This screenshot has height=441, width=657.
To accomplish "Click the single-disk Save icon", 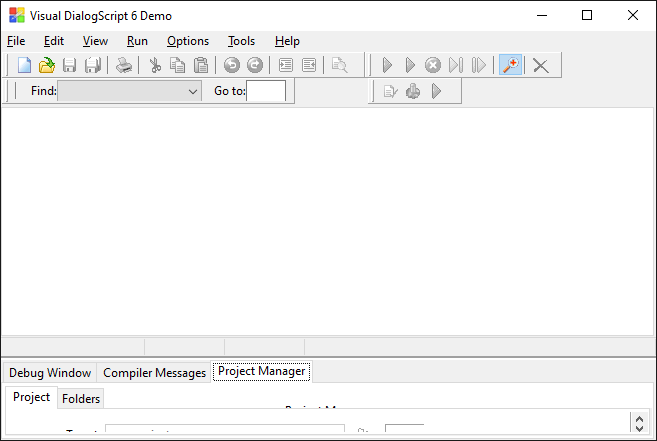I will [69, 65].
